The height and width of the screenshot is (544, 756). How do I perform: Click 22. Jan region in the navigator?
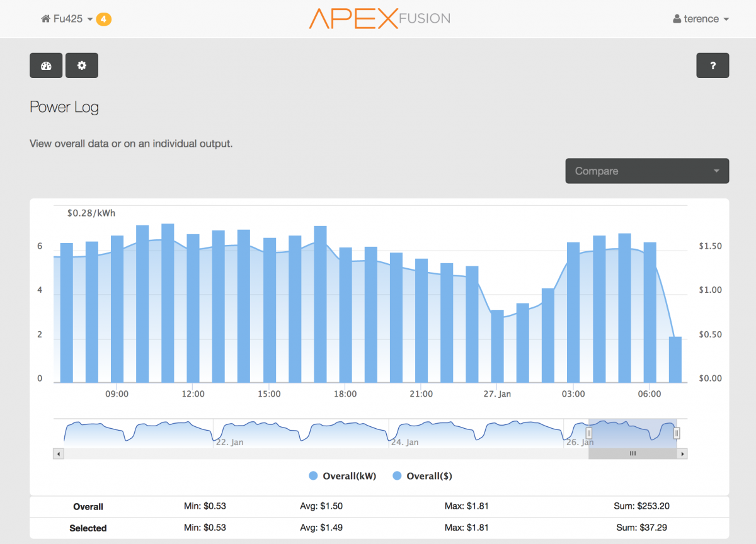point(229,443)
